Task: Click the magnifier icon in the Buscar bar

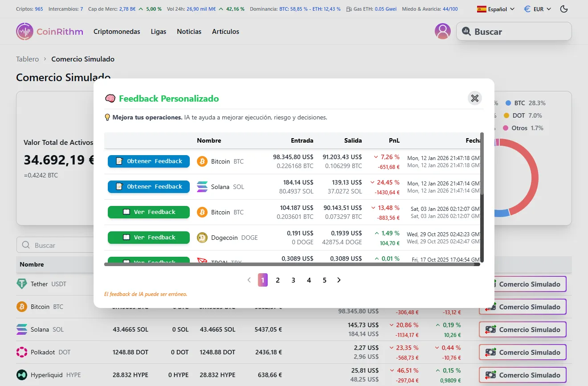Action: pos(467,31)
